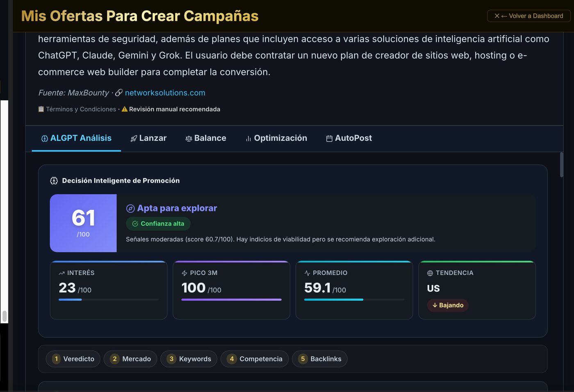Click the Bajando trend badge
The image size is (574, 392).
point(448,305)
